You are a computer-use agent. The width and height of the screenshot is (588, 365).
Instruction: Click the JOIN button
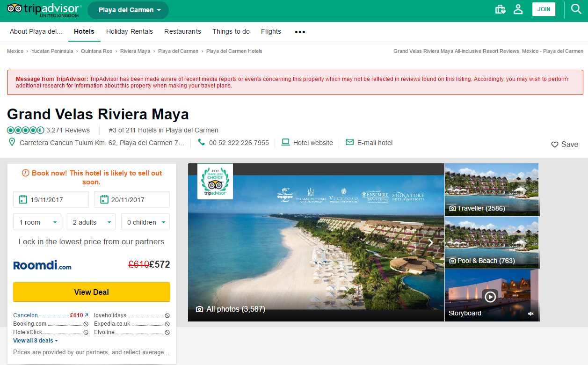(x=544, y=9)
